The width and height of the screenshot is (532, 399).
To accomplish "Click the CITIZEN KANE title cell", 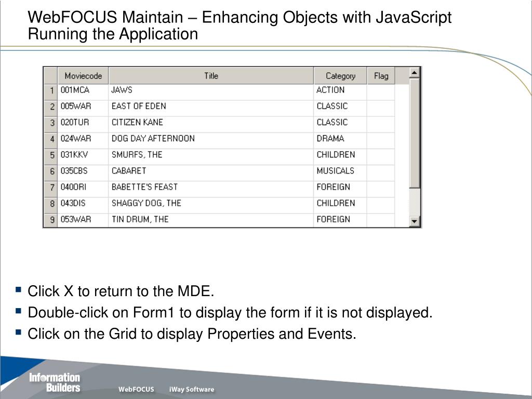I will pyautogui.click(x=211, y=124).
